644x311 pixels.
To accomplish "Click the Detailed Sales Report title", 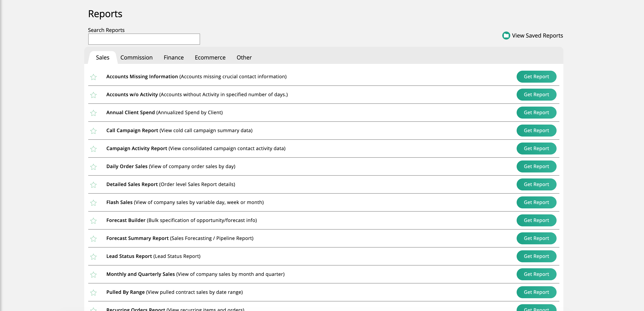I will tap(132, 184).
